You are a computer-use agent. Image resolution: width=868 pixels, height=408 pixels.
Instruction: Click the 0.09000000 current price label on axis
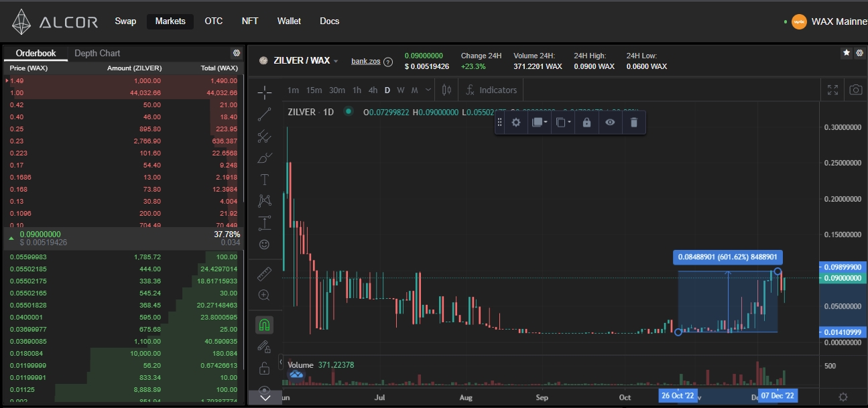pyautogui.click(x=842, y=278)
